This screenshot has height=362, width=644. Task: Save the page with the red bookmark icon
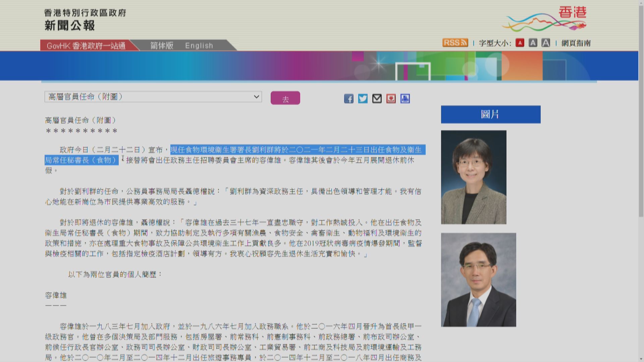390,98
